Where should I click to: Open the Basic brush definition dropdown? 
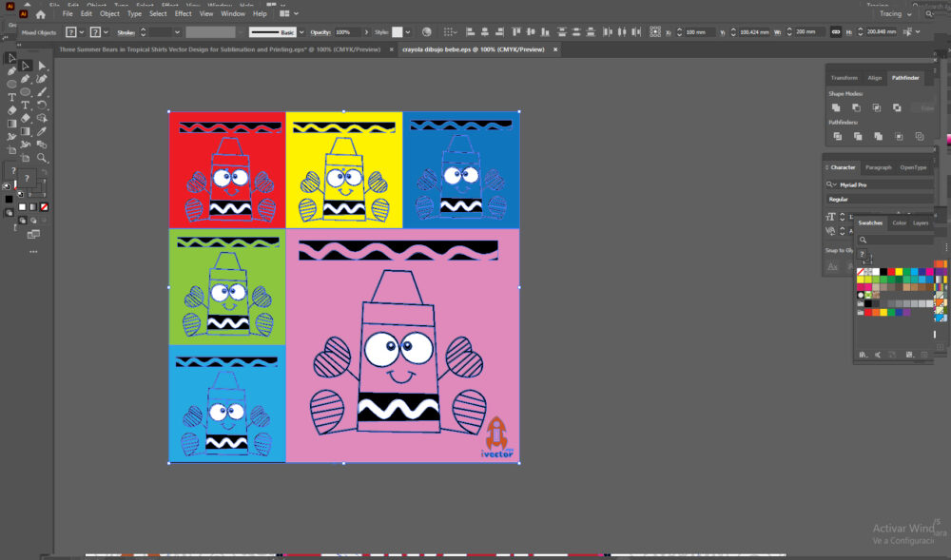coord(302,32)
